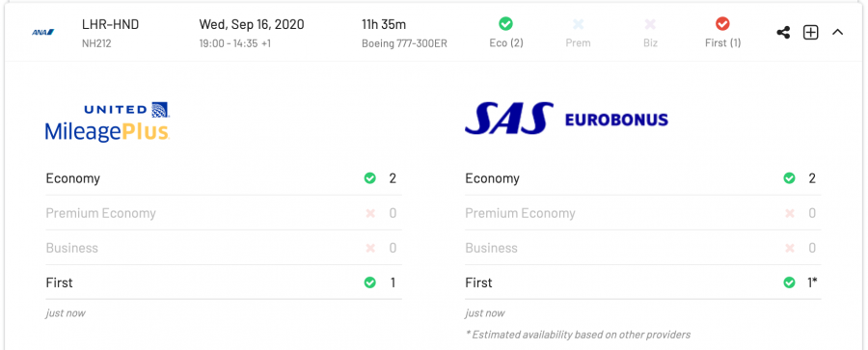
Task: Click the United Premium Economy red X
Action: coord(369,213)
